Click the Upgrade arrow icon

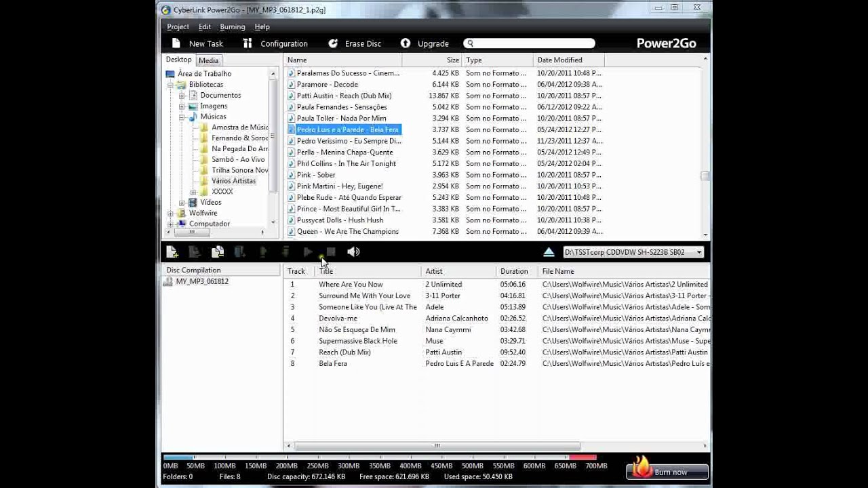pyautogui.click(x=406, y=43)
